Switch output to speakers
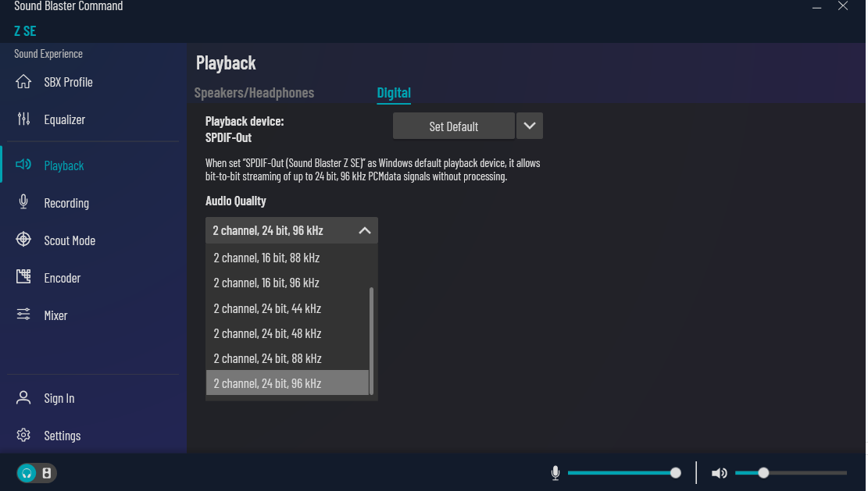 47,473
